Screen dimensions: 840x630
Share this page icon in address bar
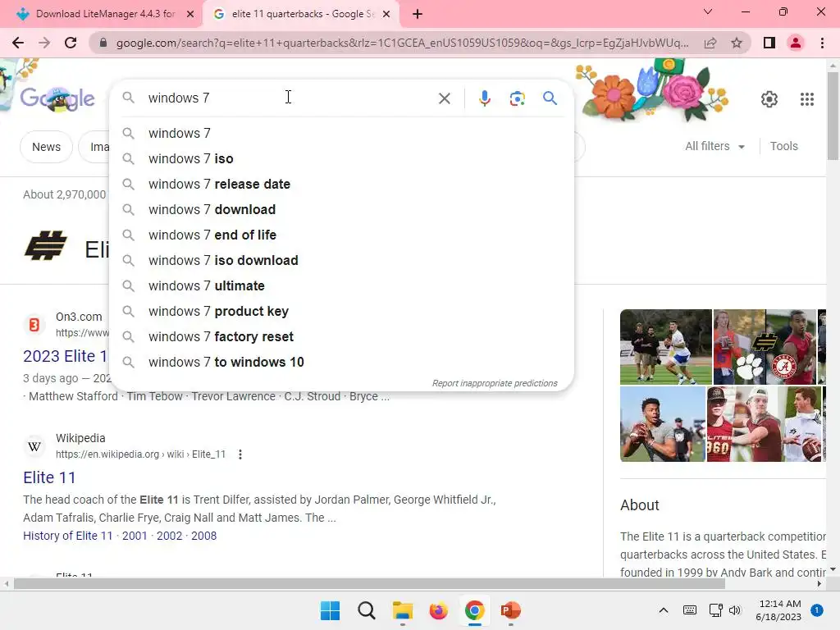[710, 43]
